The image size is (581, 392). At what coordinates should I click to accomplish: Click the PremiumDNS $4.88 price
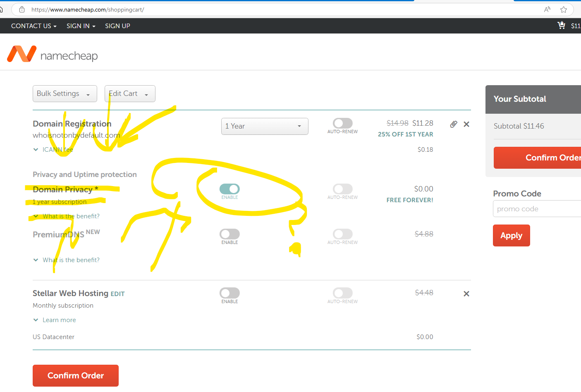pyautogui.click(x=424, y=234)
